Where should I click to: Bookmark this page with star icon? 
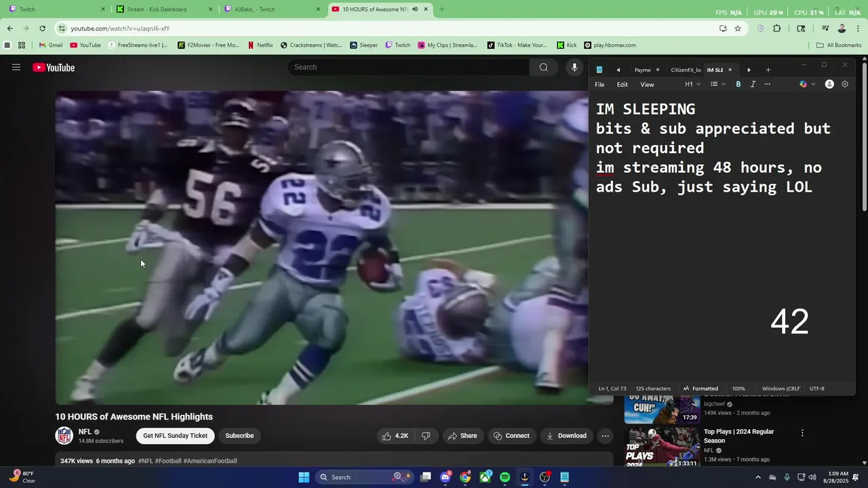(x=738, y=28)
